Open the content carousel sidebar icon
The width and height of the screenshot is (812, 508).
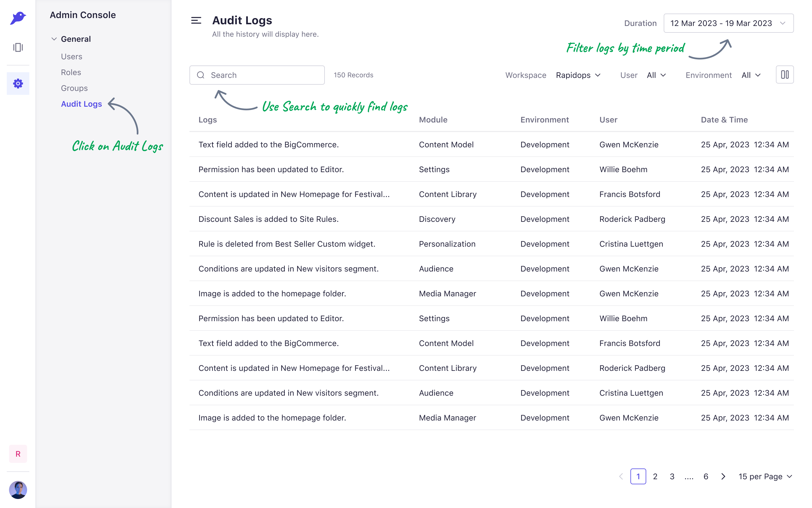pos(18,47)
